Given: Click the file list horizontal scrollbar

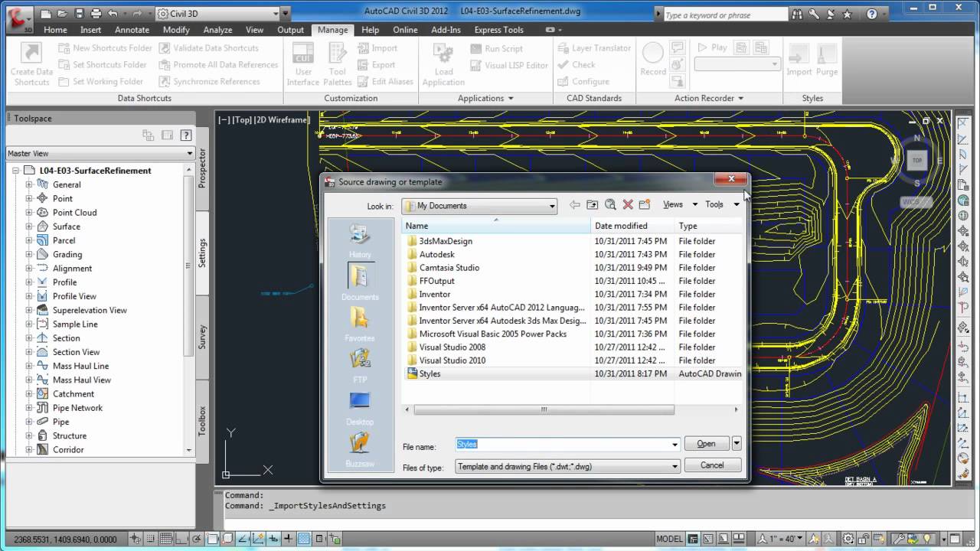Looking at the screenshot, I should click(x=544, y=409).
